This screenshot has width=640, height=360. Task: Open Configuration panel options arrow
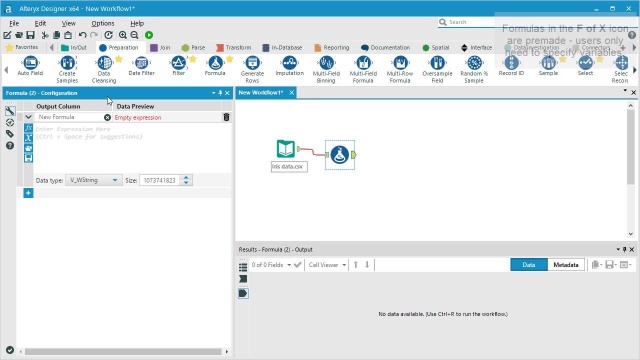click(x=213, y=93)
